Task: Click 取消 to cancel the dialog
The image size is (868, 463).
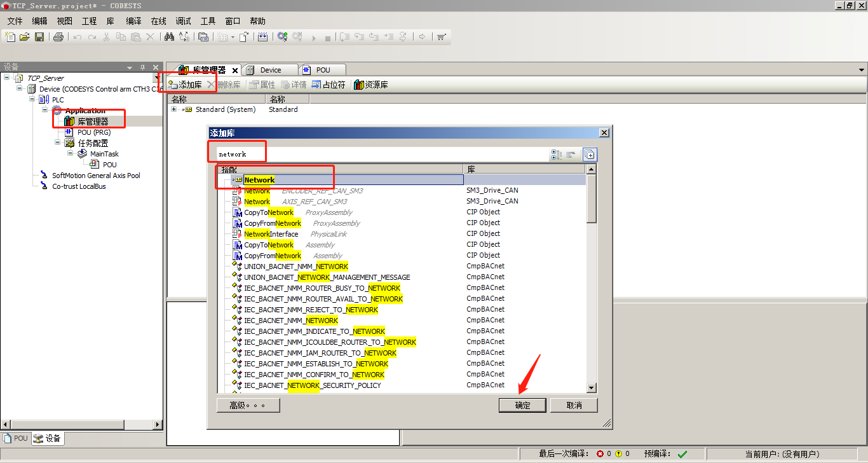Action: [x=574, y=405]
